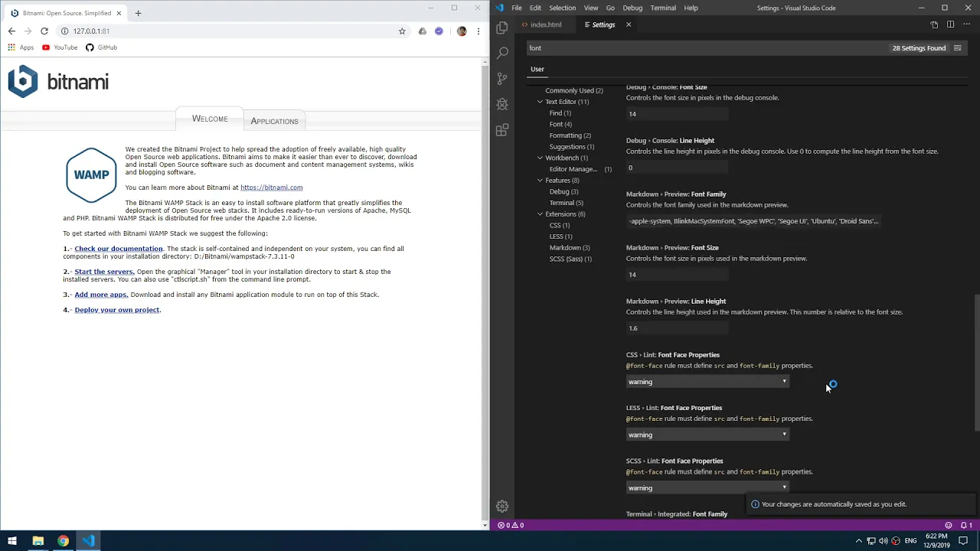Viewport: 980px width, 551px height.
Task: Open notifications bell in status bar
Action: pos(965,525)
